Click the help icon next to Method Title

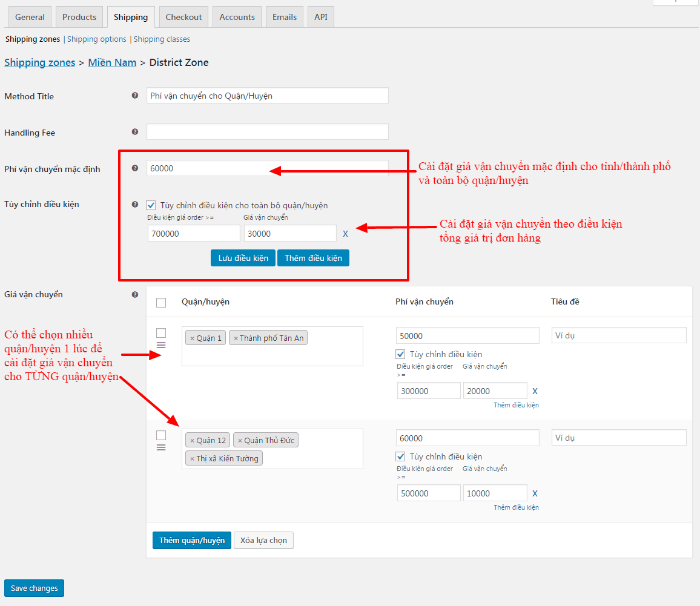(134, 96)
